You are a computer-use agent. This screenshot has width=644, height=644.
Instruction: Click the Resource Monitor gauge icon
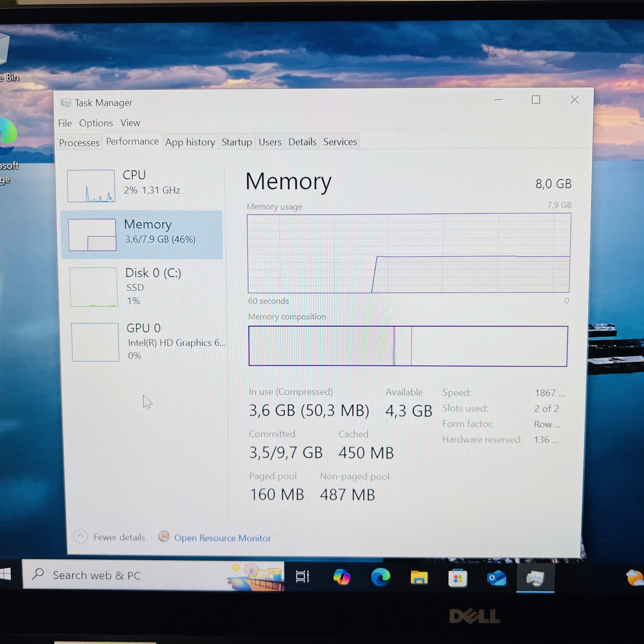[x=164, y=537]
